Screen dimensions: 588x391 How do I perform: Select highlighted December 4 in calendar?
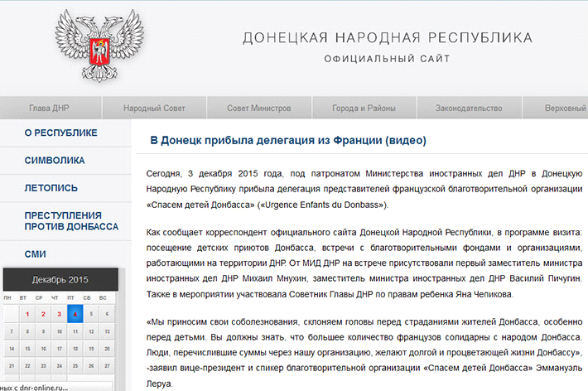point(74,314)
